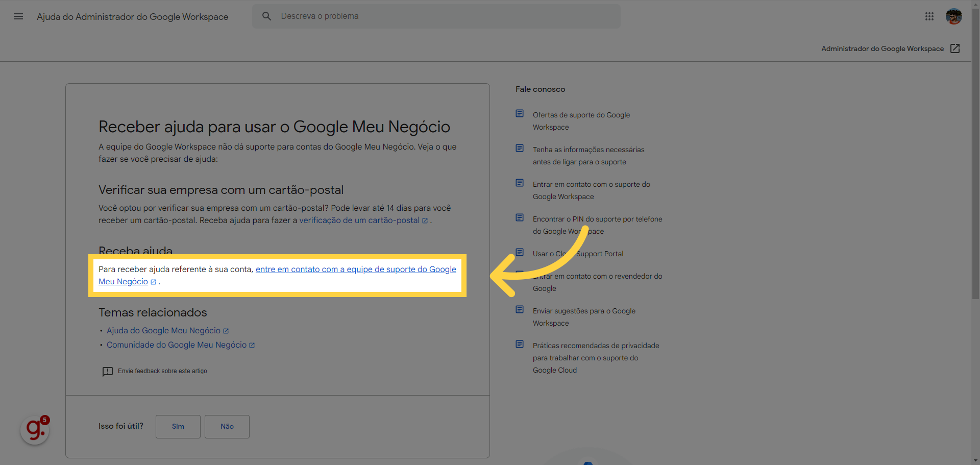This screenshot has height=465, width=980.
Task: Click the article icon beside Ofertas de suporte
Action: (520, 113)
